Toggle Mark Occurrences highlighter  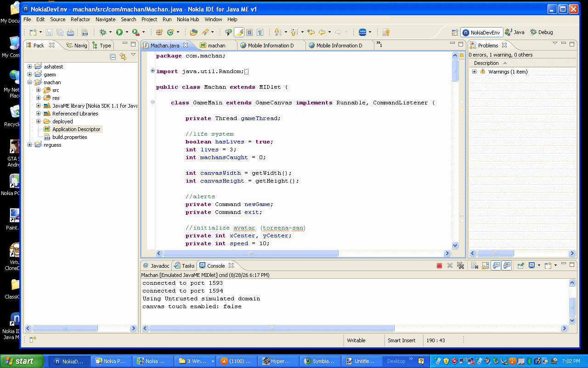tap(238, 32)
